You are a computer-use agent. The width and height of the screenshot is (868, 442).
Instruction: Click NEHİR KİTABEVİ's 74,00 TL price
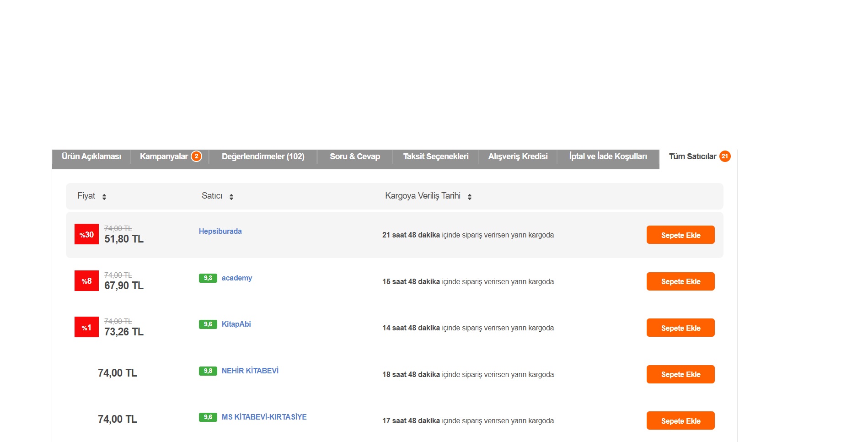pyautogui.click(x=118, y=373)
